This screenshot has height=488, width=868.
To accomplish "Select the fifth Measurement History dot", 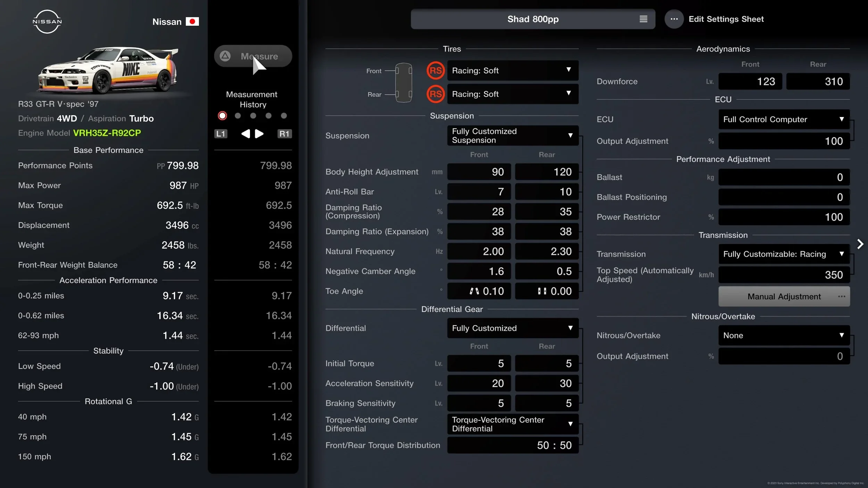I will (284, 116).
